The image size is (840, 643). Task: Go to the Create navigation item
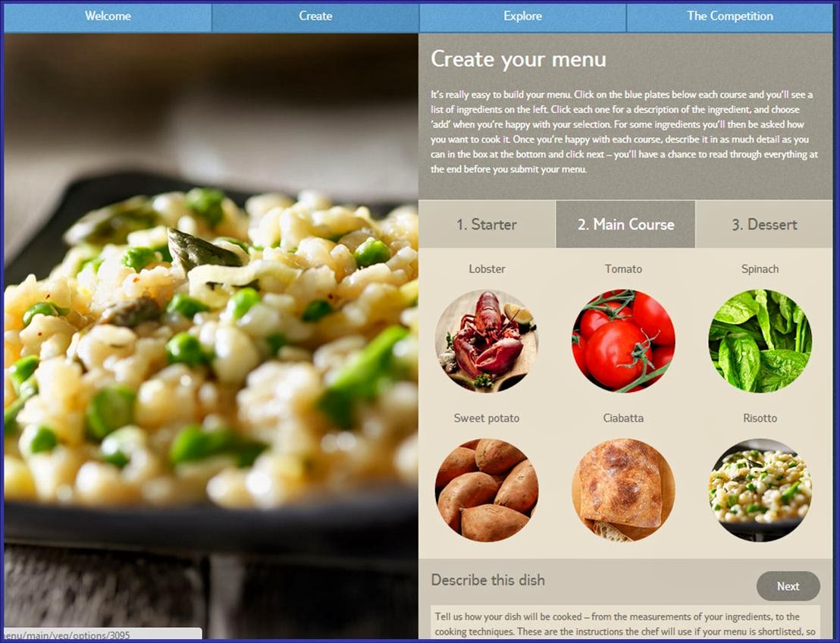(315, 16)
